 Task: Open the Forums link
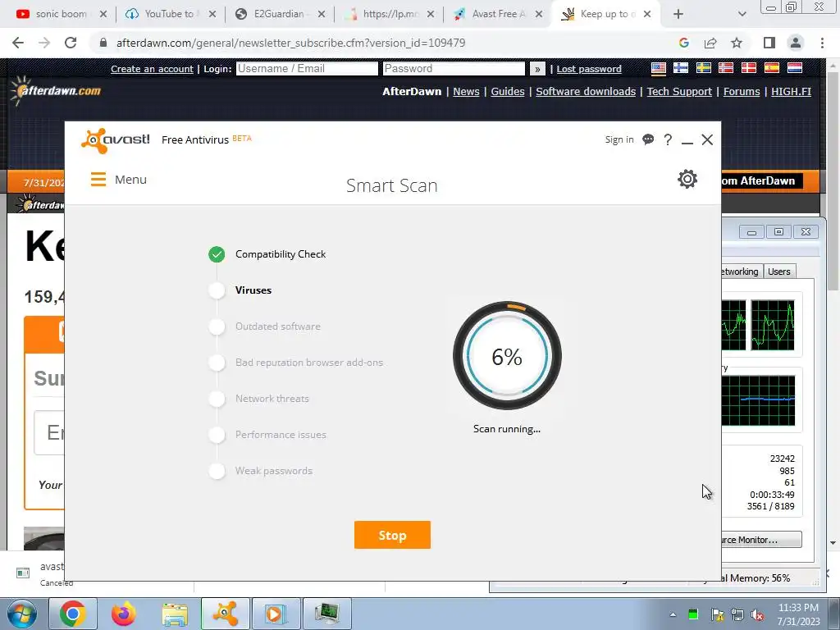point(742,92)
